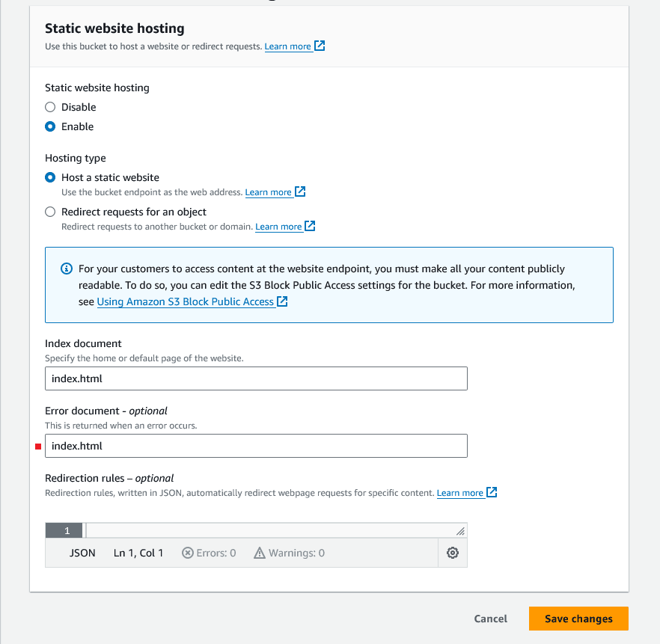Click the line number gutter in the editor
The width and height of the screenshot is (660, 644).
pos(64,530)
